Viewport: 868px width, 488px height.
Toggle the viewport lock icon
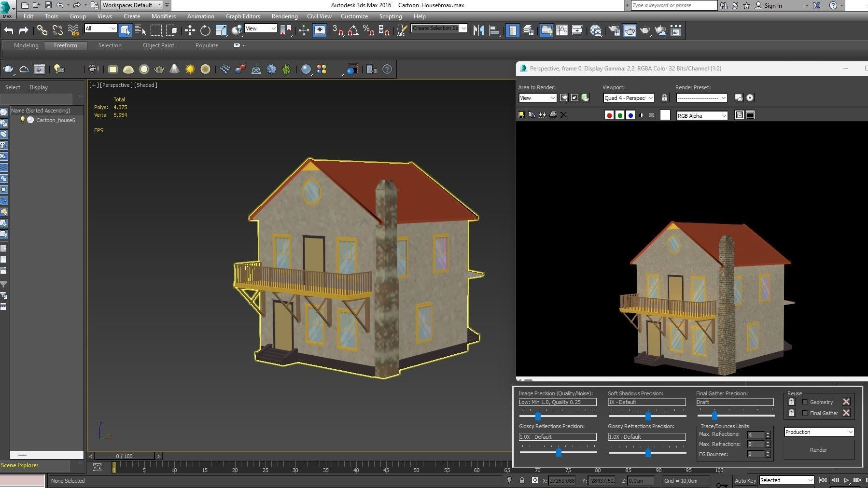pos(664,98)
